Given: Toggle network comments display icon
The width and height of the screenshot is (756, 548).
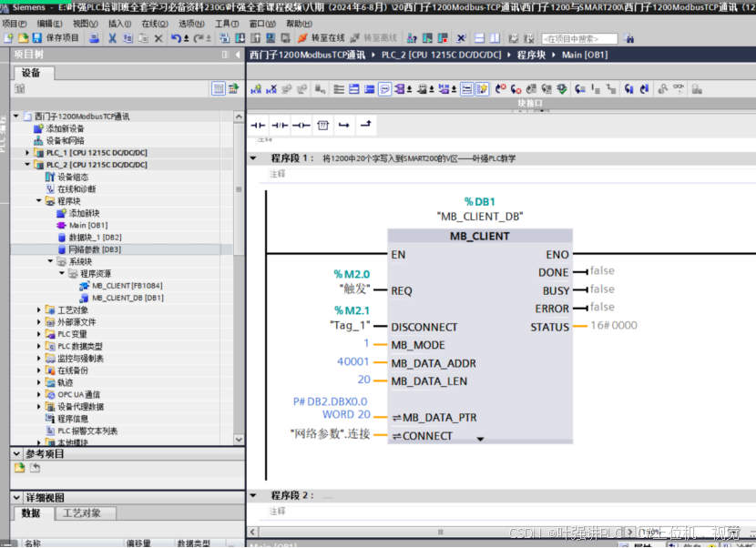Looking at the screenshot, I should point(466,89).
